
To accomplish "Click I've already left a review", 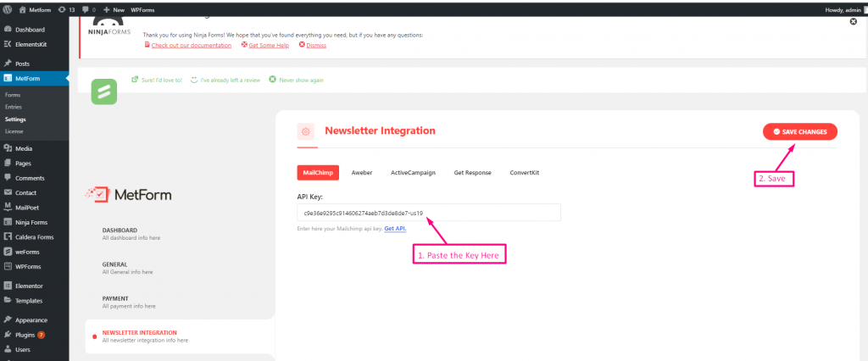I will pos(231,80).
